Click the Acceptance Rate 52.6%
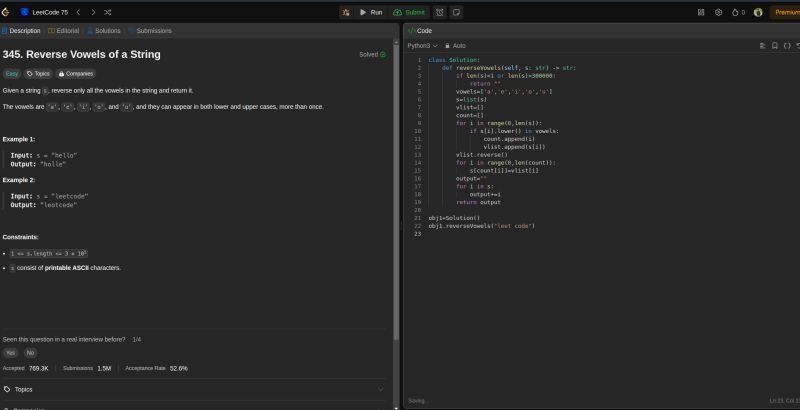The width and height of the screenshot is (800, 410). [179, 368]
